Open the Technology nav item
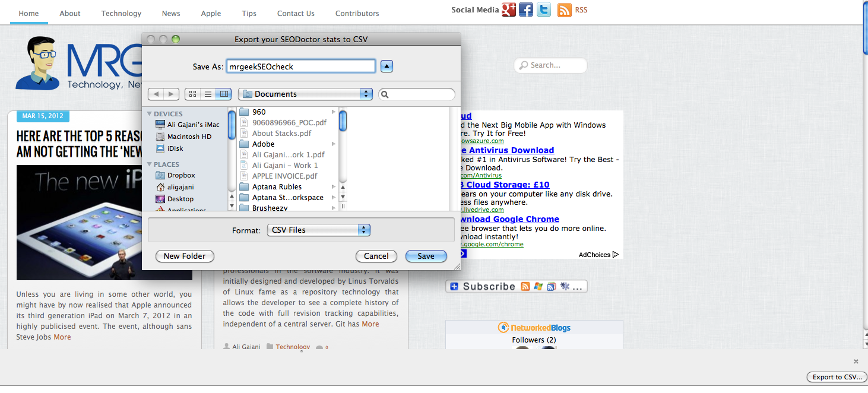868x393 pixels. tap(121, 13)
